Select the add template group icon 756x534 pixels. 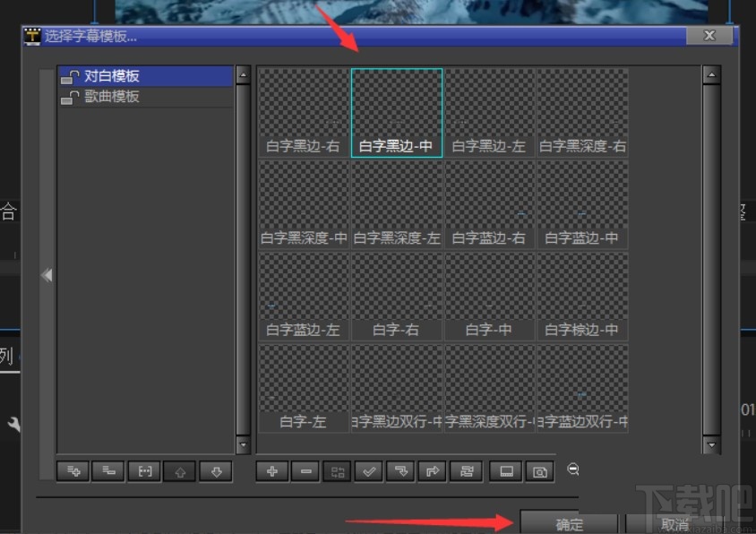[72, 471]
